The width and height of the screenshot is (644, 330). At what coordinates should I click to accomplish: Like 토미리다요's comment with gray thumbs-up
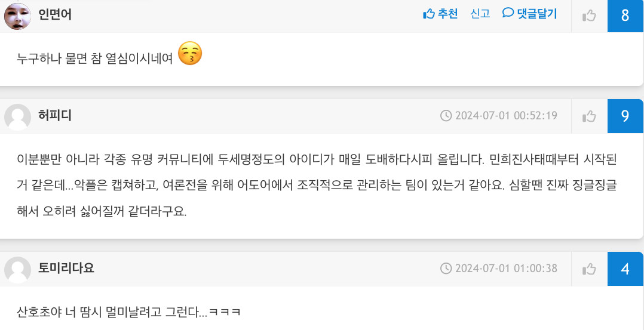[x=589, y=269]
